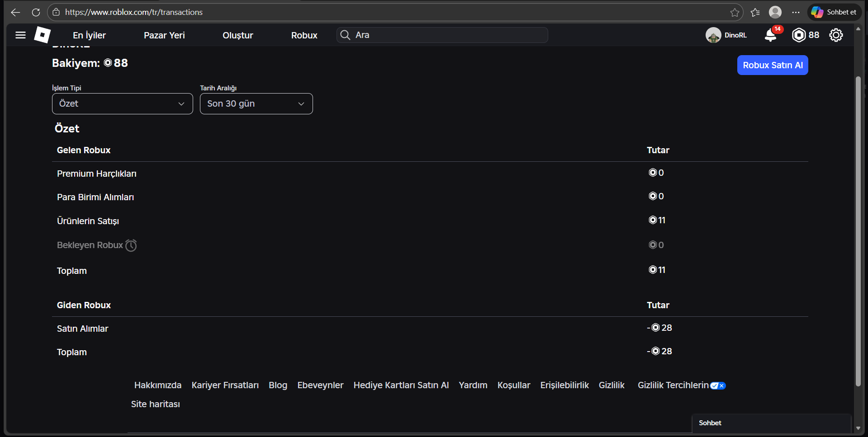Screen dimensions: 868x437
Task: Open browser three-dot settings menu
Action: 796,12
